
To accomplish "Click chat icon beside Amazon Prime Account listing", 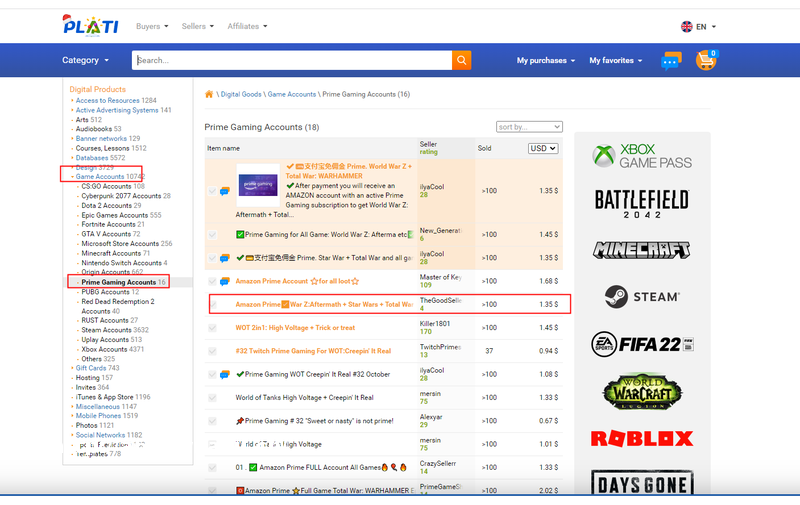I will (x=226, y=281).
